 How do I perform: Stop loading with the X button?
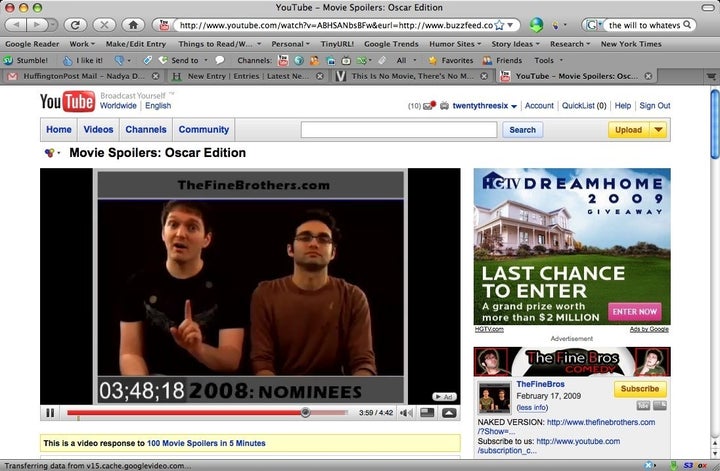(104, 25)
